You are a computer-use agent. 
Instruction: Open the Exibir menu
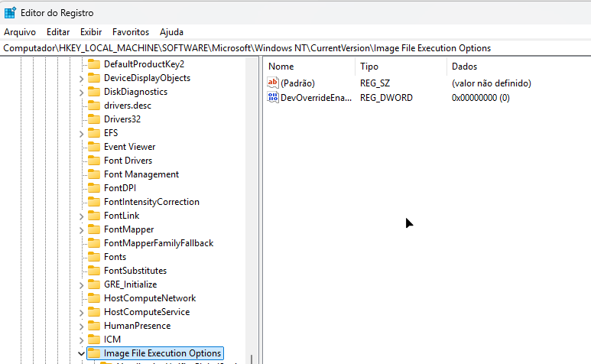(x=91, y=32)
